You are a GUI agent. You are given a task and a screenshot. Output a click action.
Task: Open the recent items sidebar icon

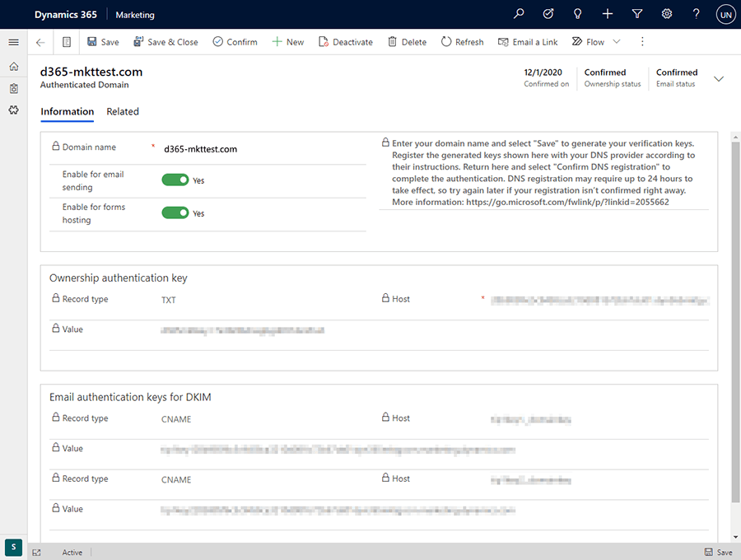[x=14, y=88]
